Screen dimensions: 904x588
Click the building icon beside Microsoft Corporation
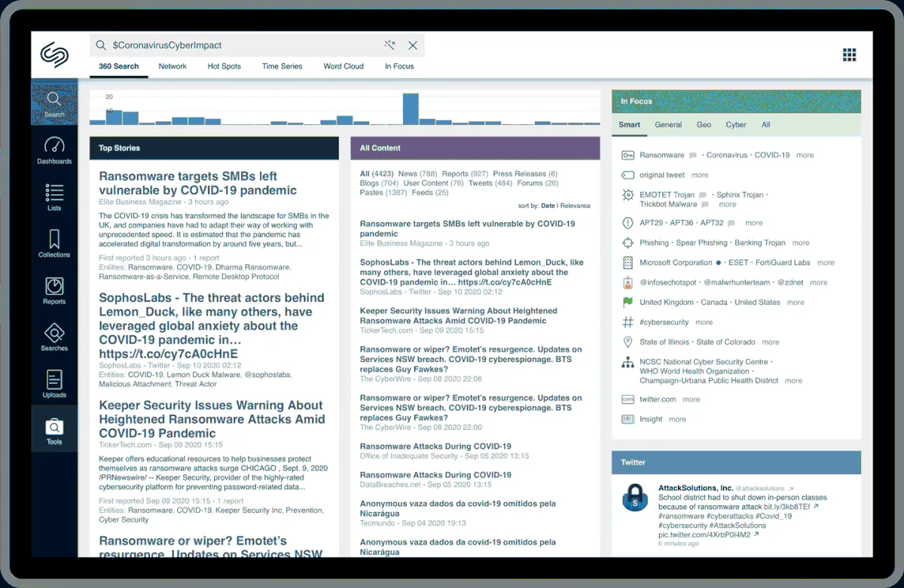tap(628, 263)
